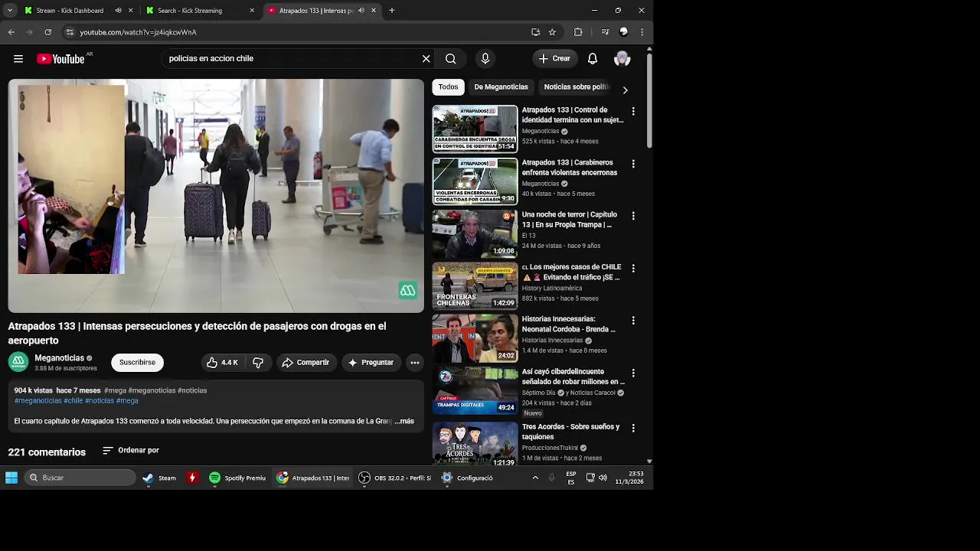
Task: Open the Chrome three-dot menu
Action: click(642, 32)
